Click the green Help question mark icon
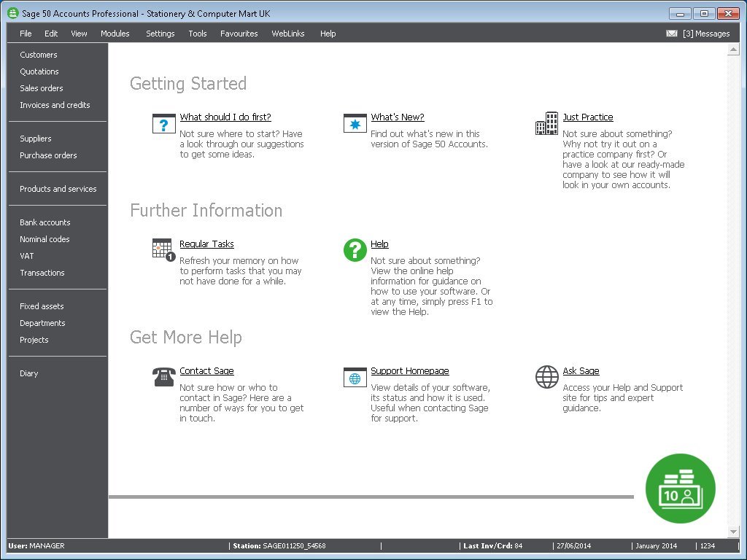The width and height of the screenshot is (747, 560). click(x=355, y=249)
